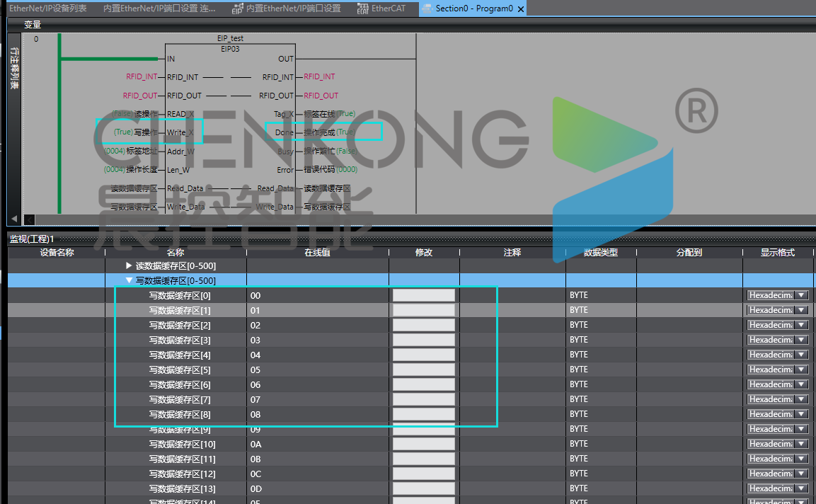Viewport: 816px width, 504px height.
Task: Select the Write_X input pin on EIP03
Action: 180,132
